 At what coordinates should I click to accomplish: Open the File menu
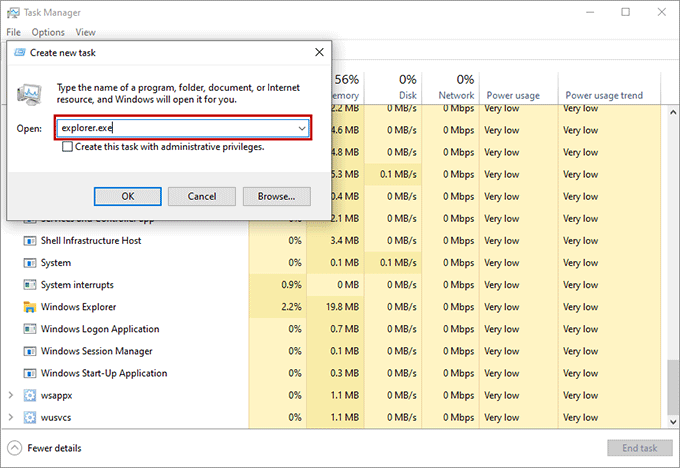click(13, 33)
